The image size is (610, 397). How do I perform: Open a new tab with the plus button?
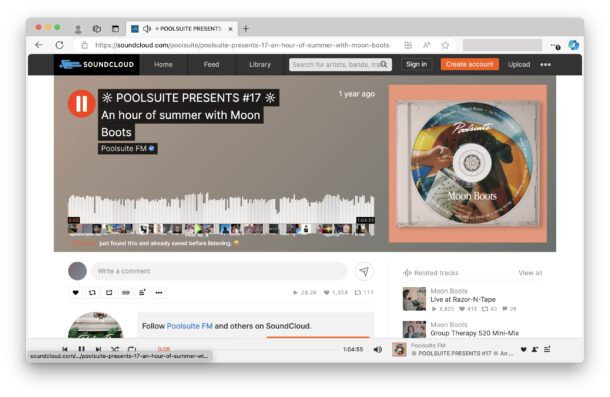246,29
